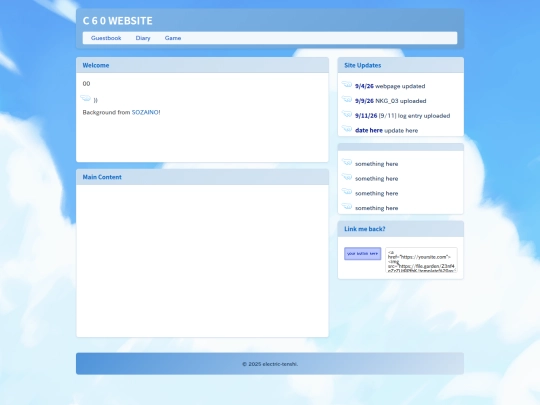Open the Game page

173,38
